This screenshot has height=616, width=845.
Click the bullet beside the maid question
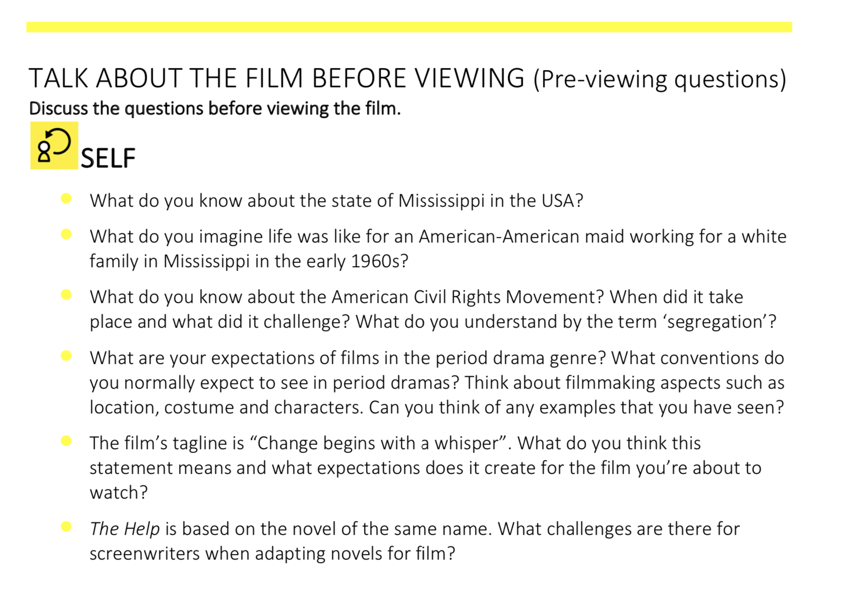[x=66, y=234]
